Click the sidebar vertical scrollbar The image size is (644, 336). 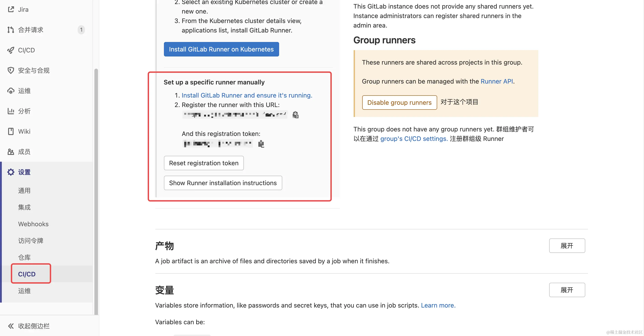click(96, 190)
